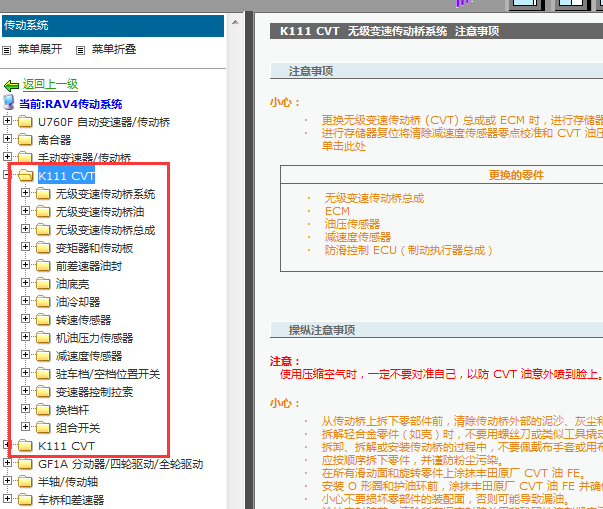Click the 菜单展开 icon
This screenshot has height=509, width=603.
coord(7,50)
